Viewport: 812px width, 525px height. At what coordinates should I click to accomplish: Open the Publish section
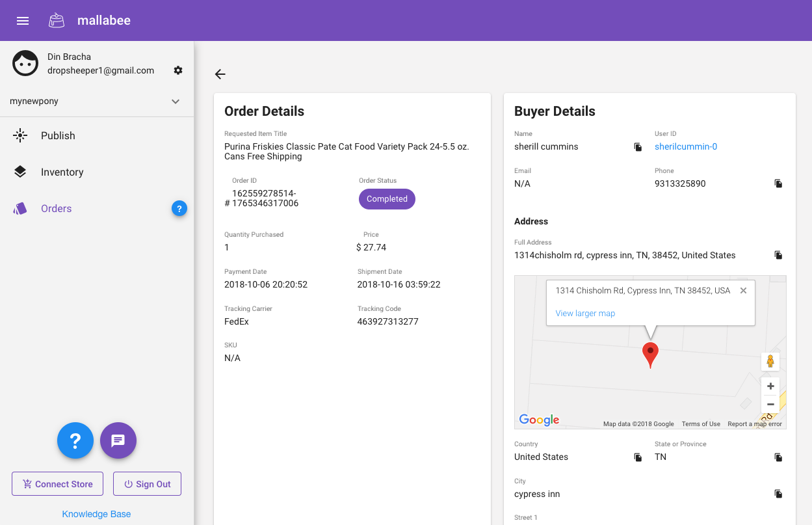coord(97,135)
